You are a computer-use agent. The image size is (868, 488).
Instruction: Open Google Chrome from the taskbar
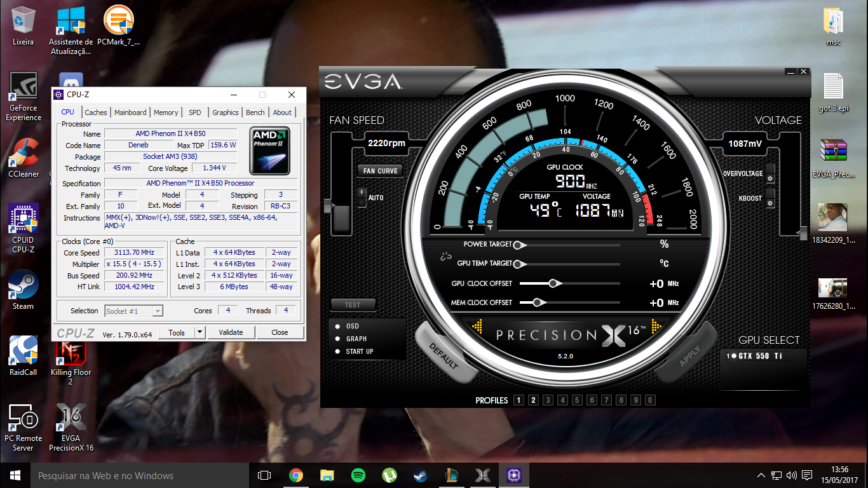pos(295,475)
